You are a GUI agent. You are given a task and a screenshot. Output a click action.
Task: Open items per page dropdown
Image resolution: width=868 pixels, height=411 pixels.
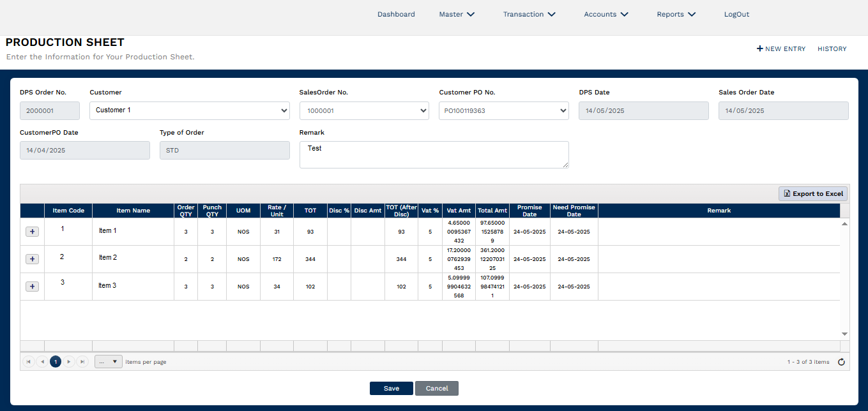tap(109, 362)
